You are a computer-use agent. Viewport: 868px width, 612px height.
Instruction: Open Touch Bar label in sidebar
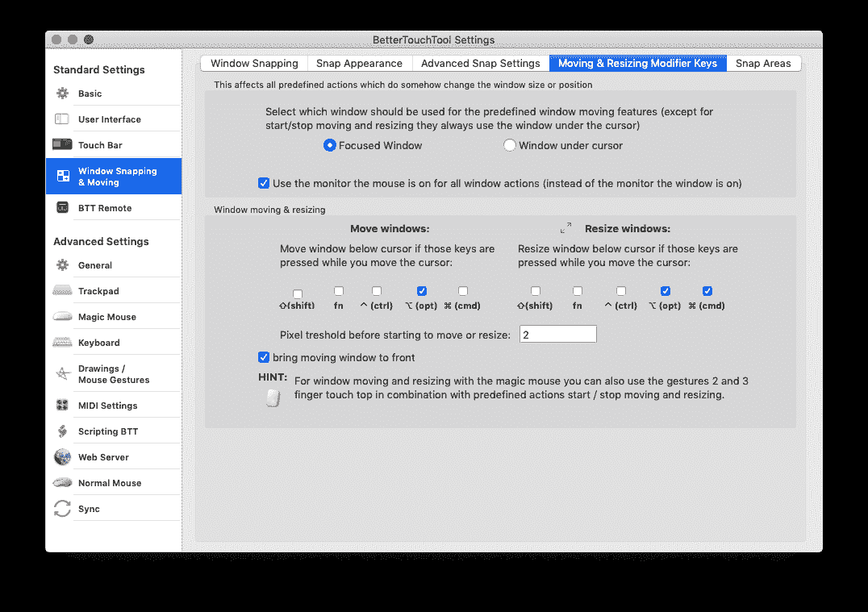pos(100,145)
